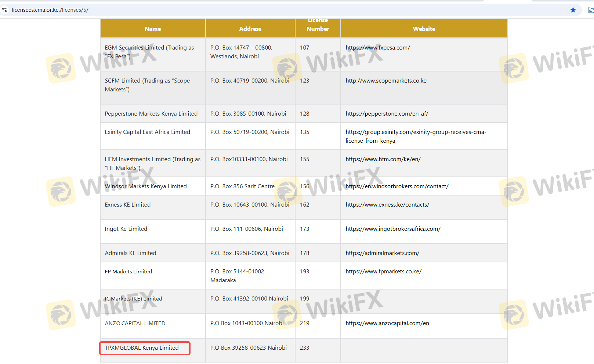This screenshot has height=364, width=594.
Task: Click the address bar URL field
Action: [290, 10]
